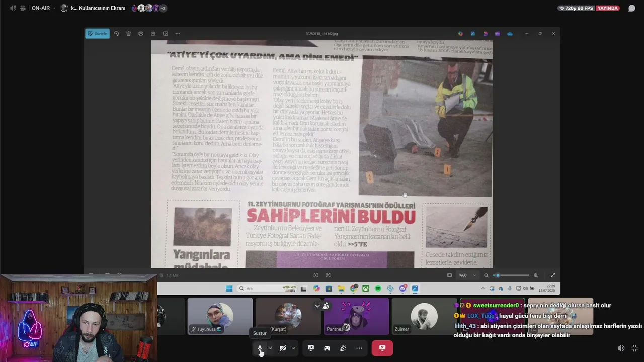Open the purple app icon in Photos title bar
644x362 pixels.
tap(498, 34)
